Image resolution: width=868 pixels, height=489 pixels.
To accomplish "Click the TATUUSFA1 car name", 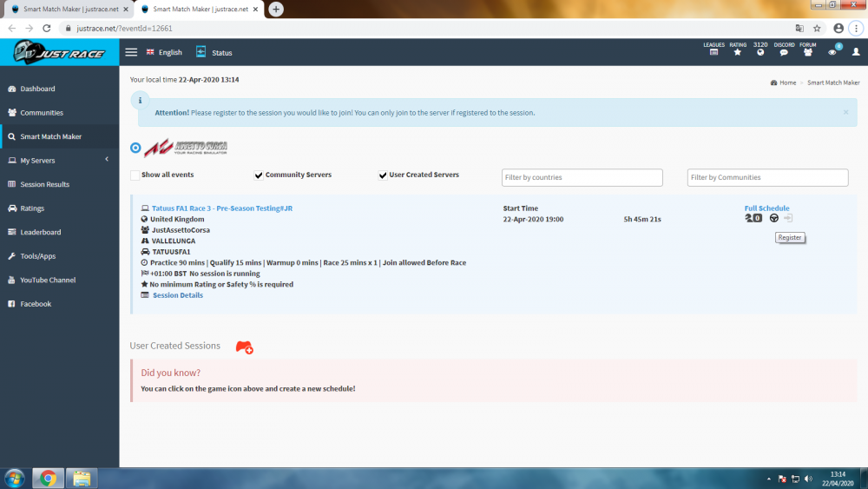I will 171,252.
